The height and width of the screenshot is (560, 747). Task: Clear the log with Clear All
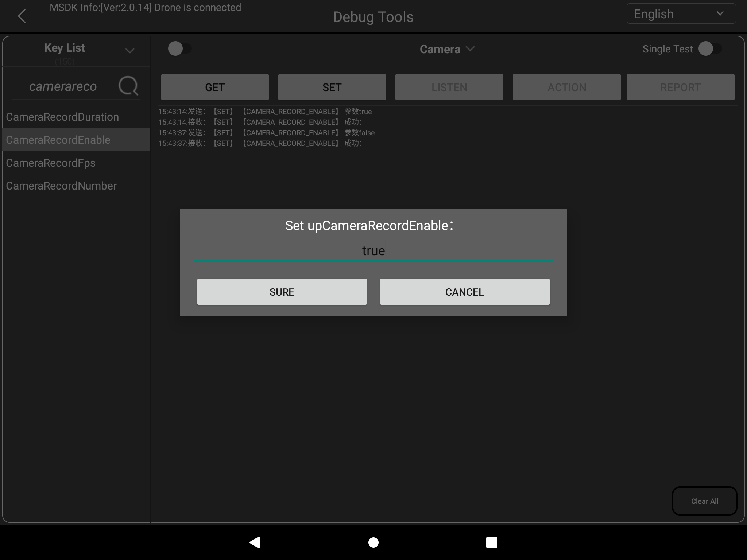click(705, 501)
